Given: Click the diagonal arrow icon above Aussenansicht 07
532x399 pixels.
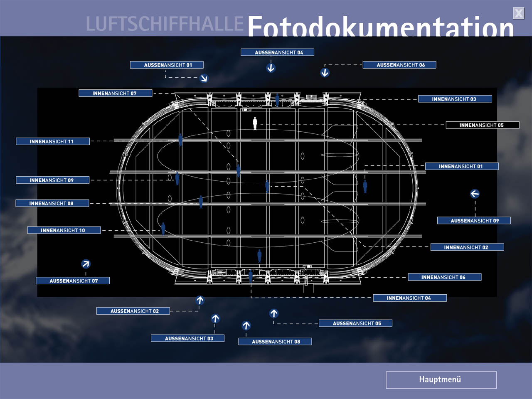Looking at the screenshot, I should click(x=86, y=264).
